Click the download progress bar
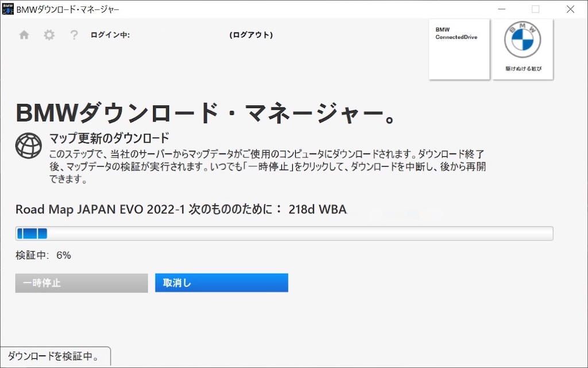The width and height of the screenshot is (588, 368). (284, 233)
